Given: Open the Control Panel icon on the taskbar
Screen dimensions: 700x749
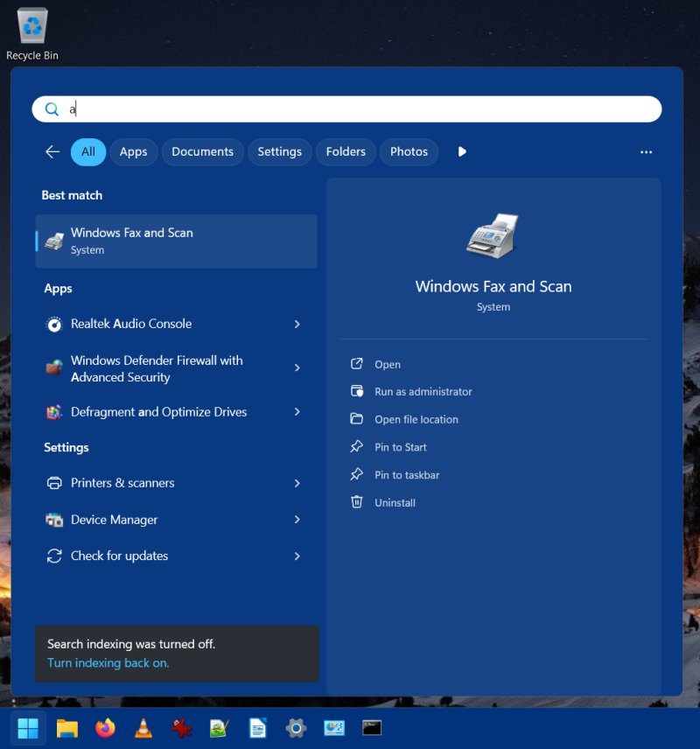Looking at the screenshot, I should click(334, 729).
